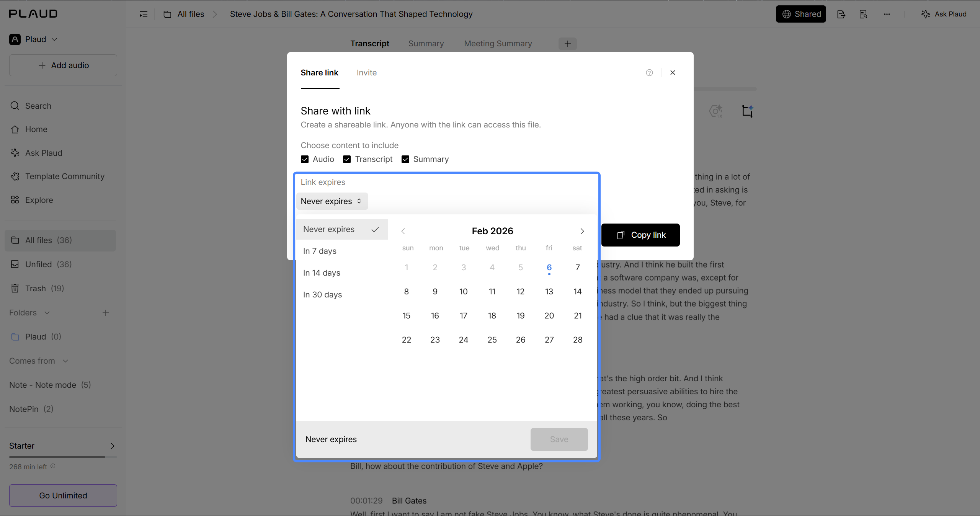This screenshot has width=980, height=516.
Task: Open the Plaud (0) folder
Action: pyautogui.click(x=36, y=337)
